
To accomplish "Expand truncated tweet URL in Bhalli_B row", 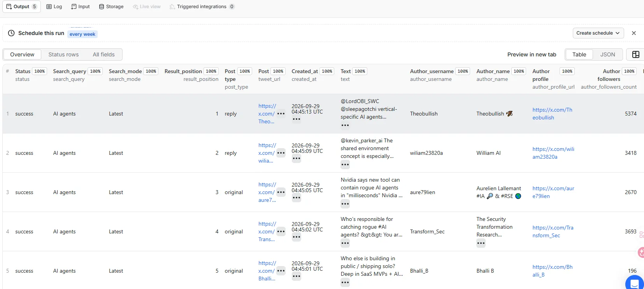I will point(281,271).
